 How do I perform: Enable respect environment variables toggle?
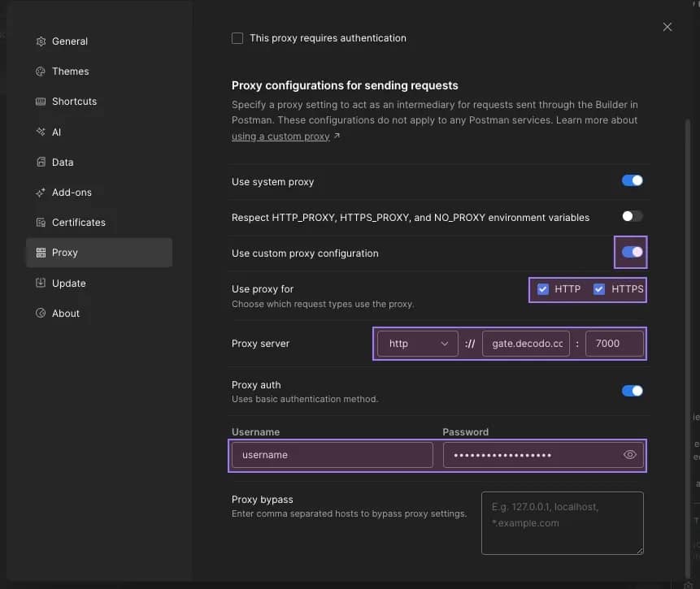[x=632, y=217]
